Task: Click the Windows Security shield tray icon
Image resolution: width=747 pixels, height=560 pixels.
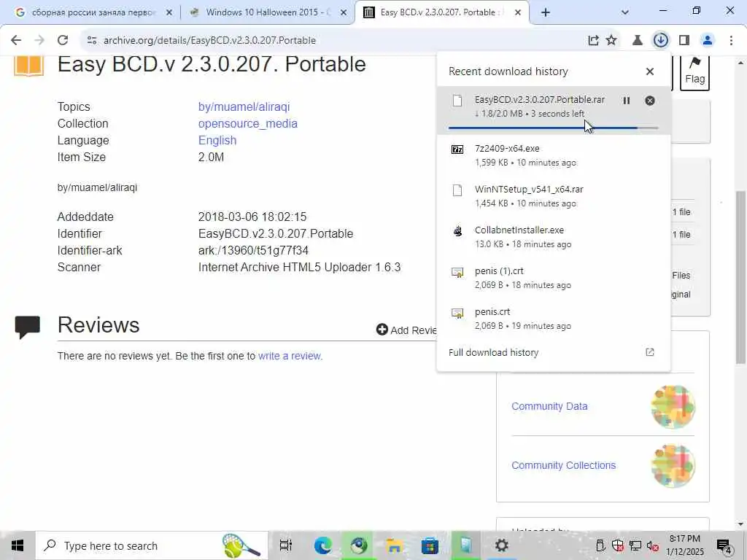Action: 618,545
